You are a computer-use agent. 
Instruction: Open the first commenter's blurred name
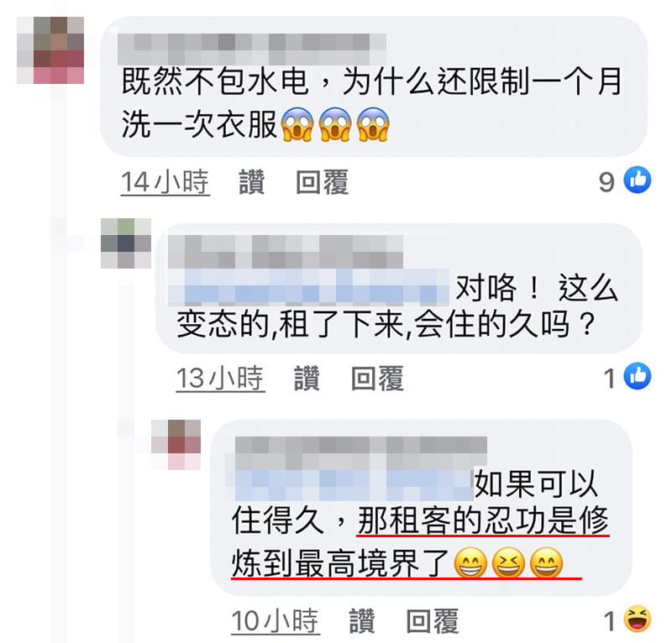point(251,49)
